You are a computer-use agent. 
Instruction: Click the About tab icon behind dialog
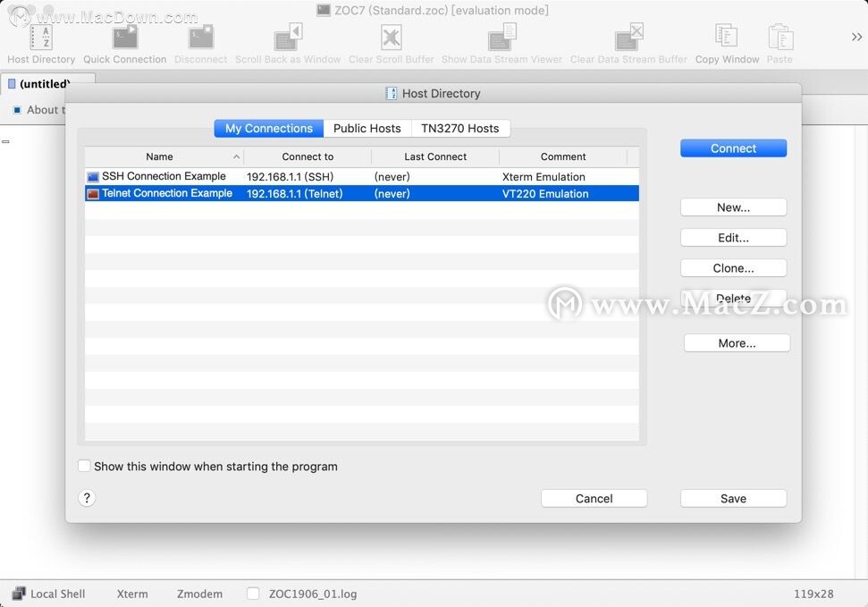click(x=17, y=110)
